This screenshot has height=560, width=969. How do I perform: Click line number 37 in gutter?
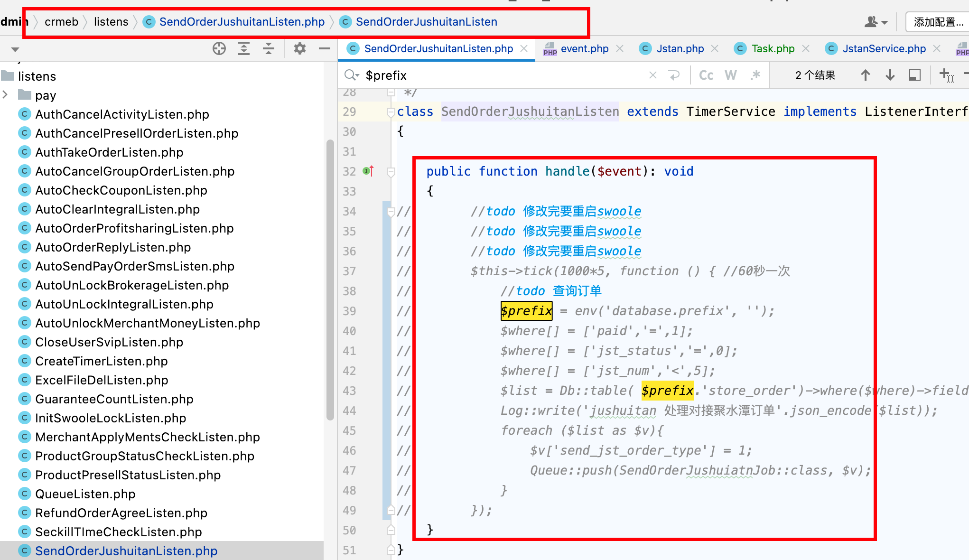349,271
